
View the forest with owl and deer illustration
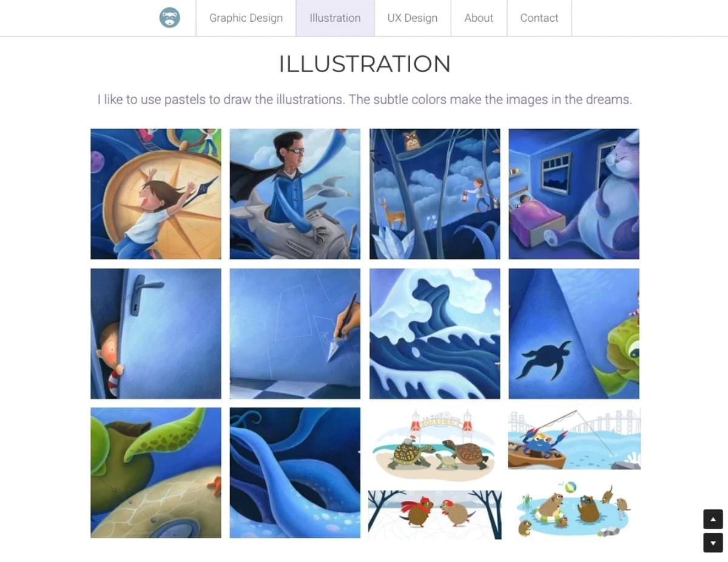pos(435,194)
